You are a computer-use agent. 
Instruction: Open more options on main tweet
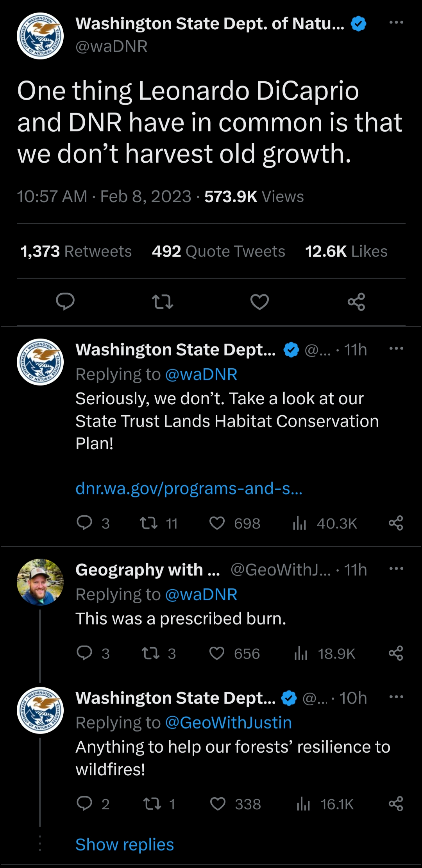click(x=396, y=23)
